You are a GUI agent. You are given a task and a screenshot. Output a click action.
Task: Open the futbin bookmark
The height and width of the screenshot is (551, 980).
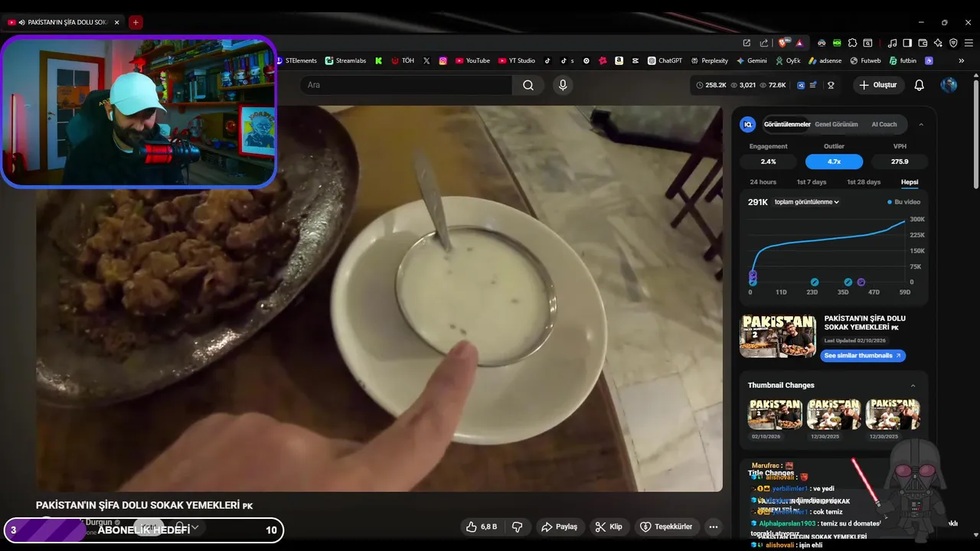(x=903, y=60)
